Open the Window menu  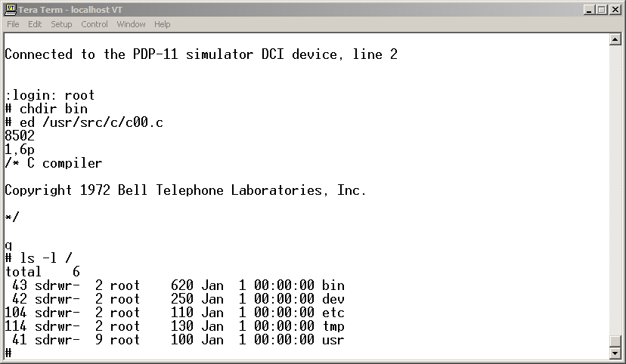point(131,24)
